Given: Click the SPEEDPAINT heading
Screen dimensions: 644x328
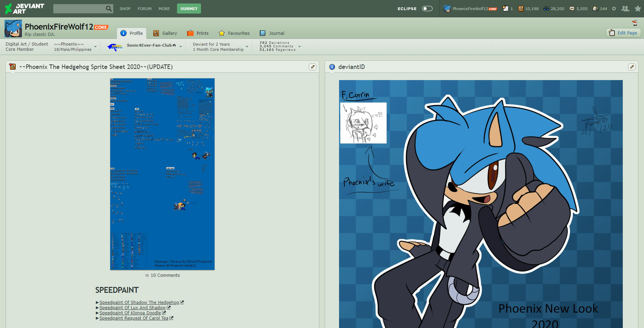Looking at the screenshot, I should pos(117,290).
